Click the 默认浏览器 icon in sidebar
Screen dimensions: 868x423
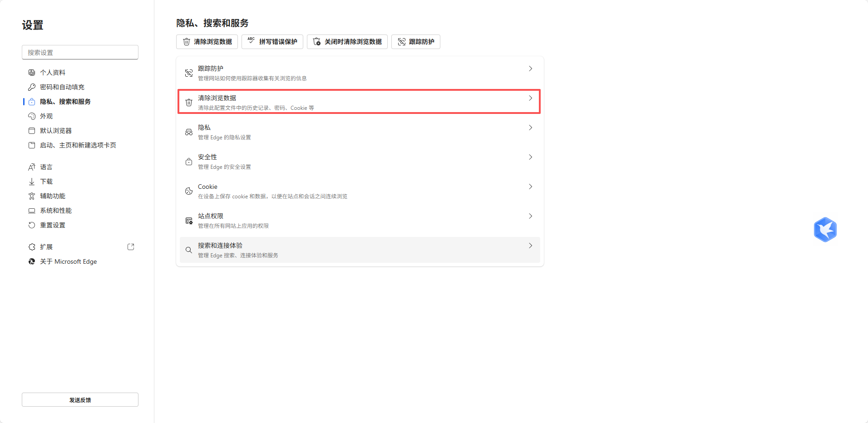(x=32, y=130)
